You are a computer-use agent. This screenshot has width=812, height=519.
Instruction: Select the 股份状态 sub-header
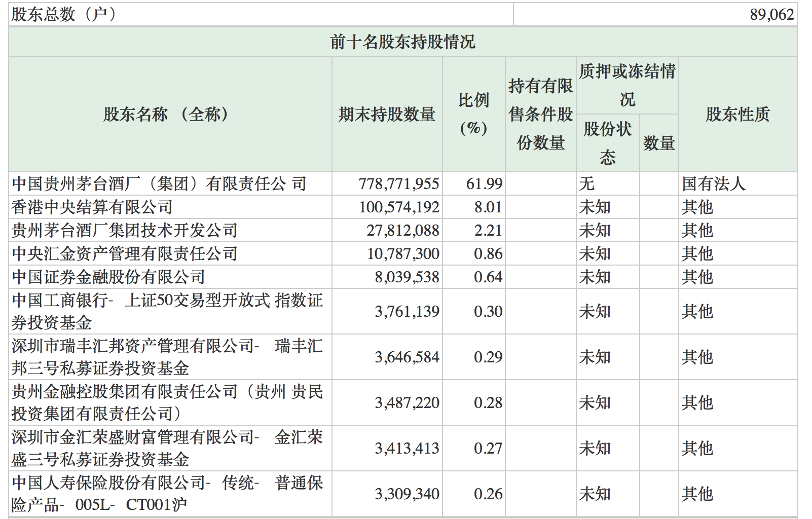click(x=608, y=143)
